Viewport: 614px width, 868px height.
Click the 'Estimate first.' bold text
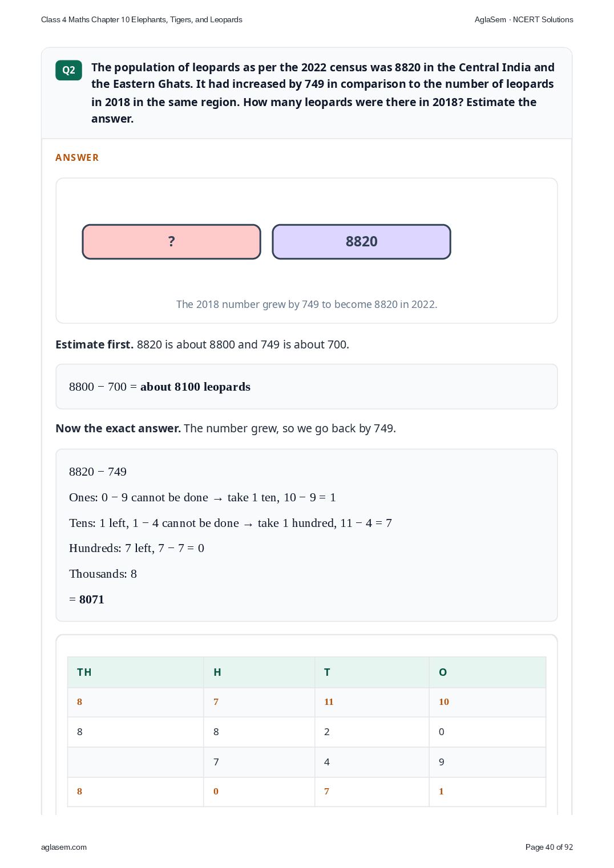pos(94,344)
